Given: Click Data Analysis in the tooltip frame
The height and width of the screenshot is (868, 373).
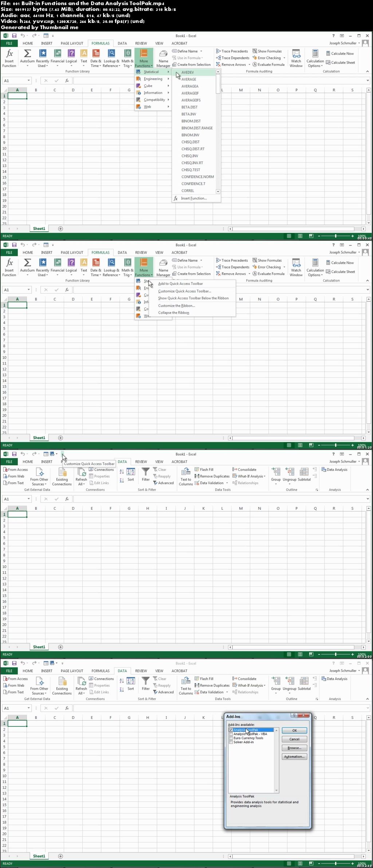Looking at the screenshot, I should coord(334,470).
